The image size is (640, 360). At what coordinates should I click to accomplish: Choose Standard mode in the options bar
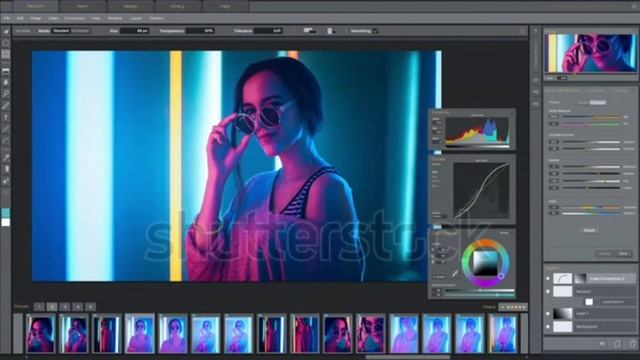pyautogui.click(x=61, y=31)
